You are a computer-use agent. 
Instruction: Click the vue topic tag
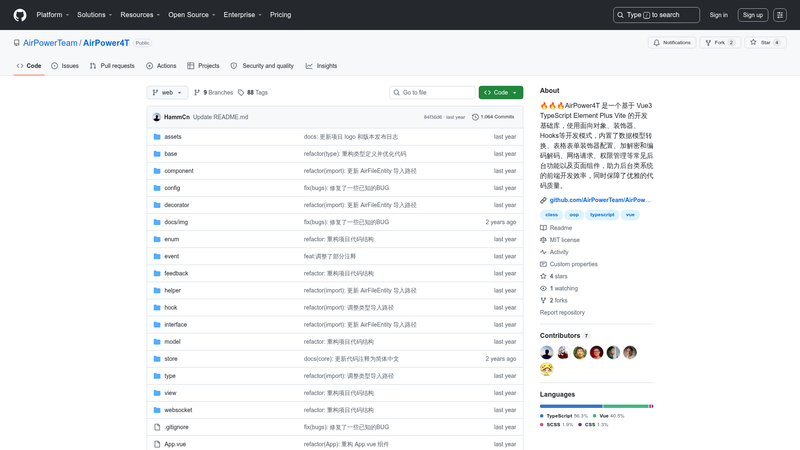pos(630,215)
